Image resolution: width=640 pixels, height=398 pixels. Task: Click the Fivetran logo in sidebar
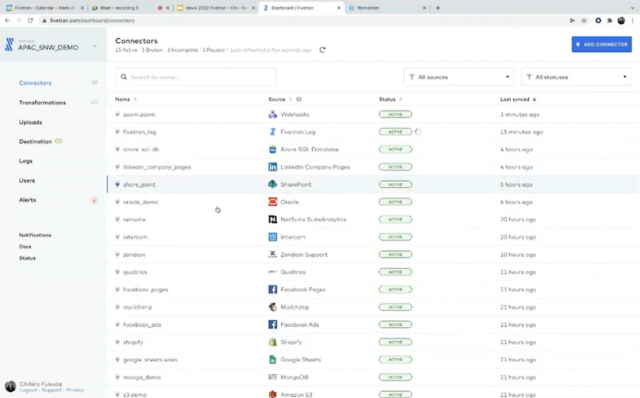pyautogui.click(x=9, y=44)
